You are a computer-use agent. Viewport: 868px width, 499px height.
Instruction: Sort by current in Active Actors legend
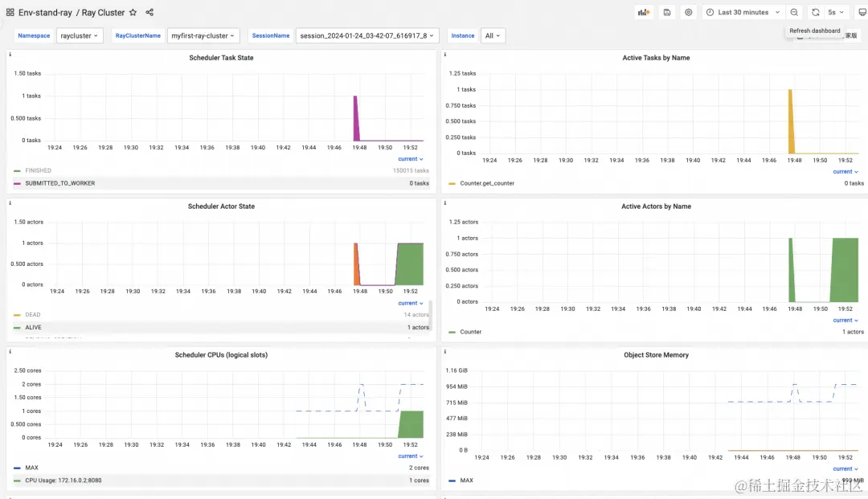point(845,321)
